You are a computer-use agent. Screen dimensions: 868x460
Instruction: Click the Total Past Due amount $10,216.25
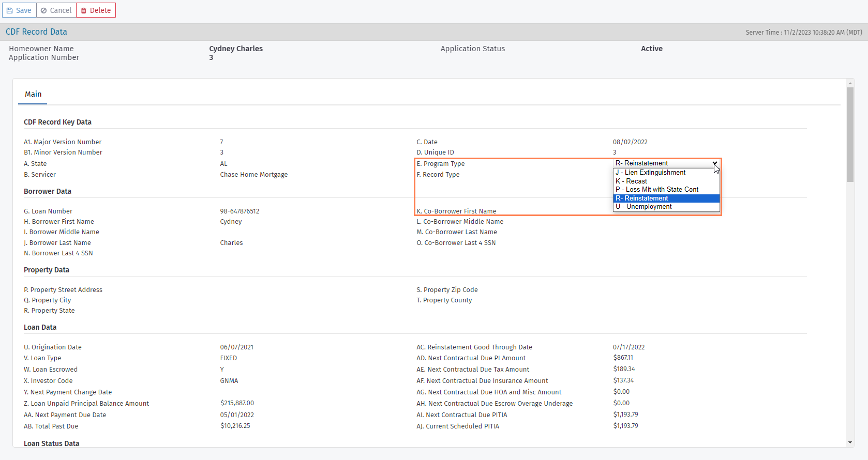pyautogui.click(x=235, y=426)
